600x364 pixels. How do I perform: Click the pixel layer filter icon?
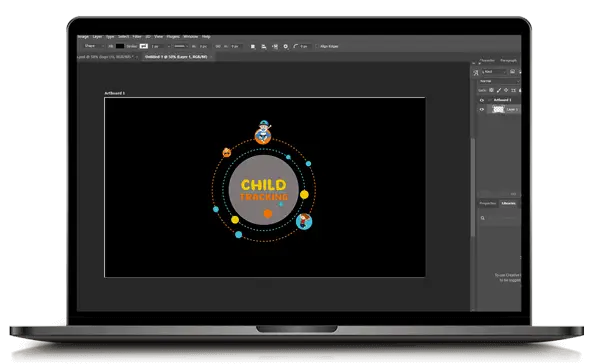pos(512,72)
